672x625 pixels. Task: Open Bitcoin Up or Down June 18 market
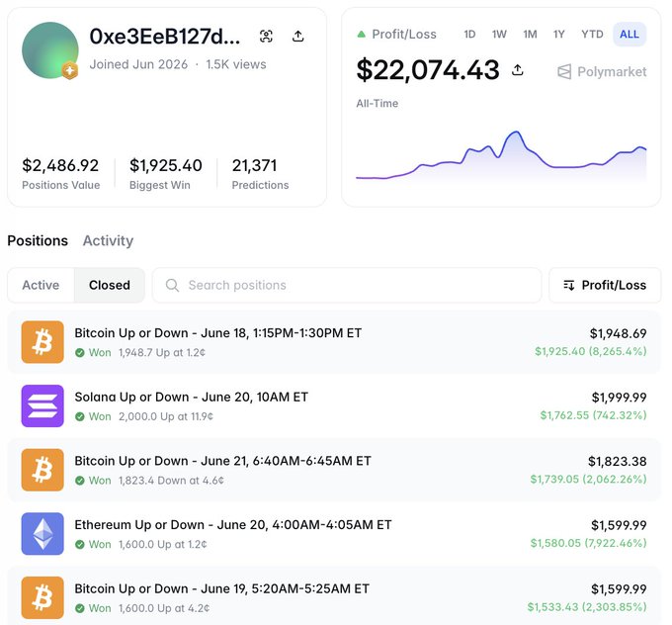click(x=218, y=333)
